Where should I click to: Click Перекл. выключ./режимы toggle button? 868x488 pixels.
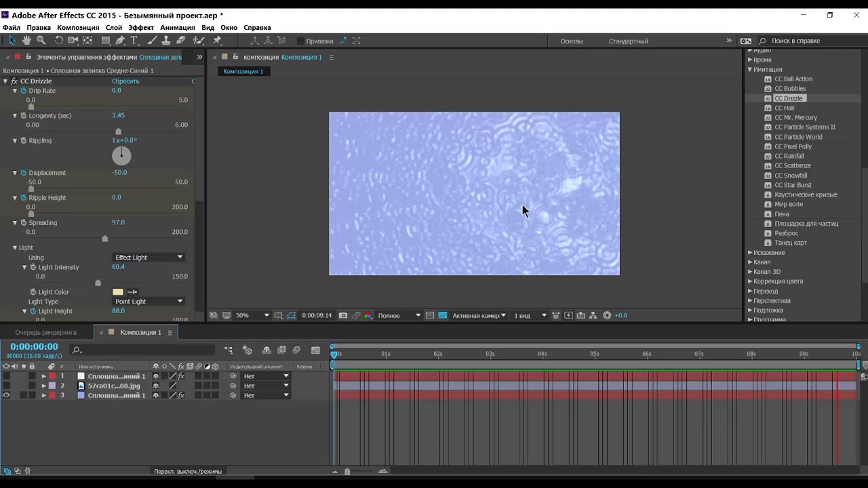(188, 471)
